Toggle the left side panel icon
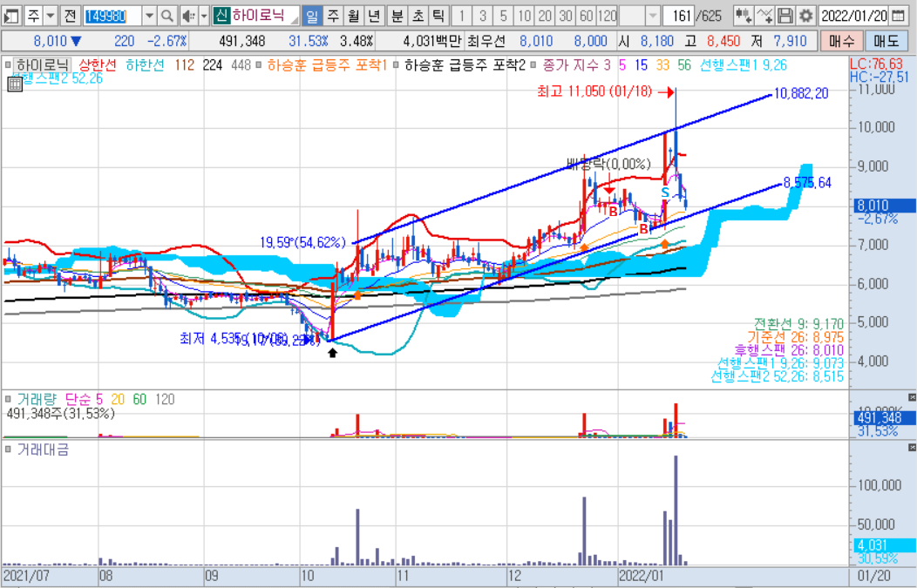 pyautogui.click(x=11, y=16)
